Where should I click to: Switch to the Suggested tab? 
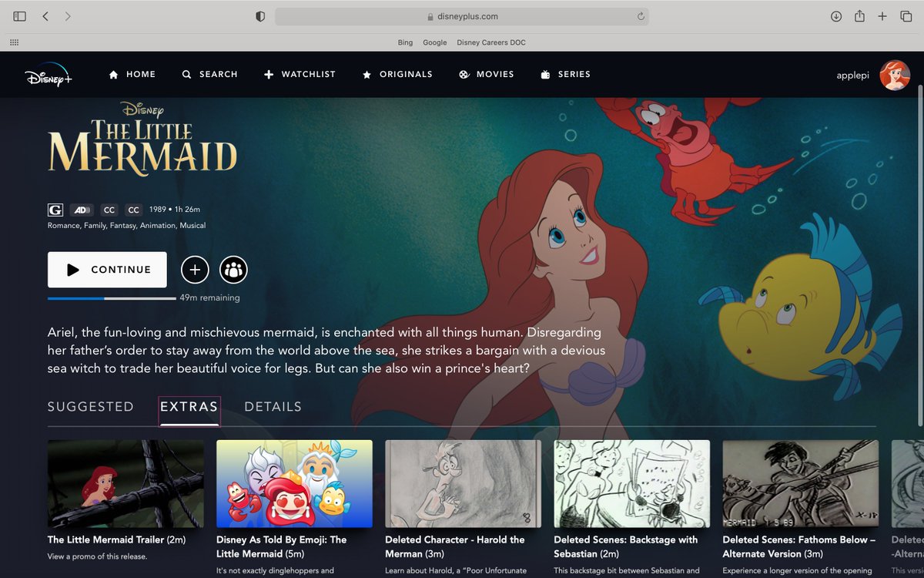[91, 407]
